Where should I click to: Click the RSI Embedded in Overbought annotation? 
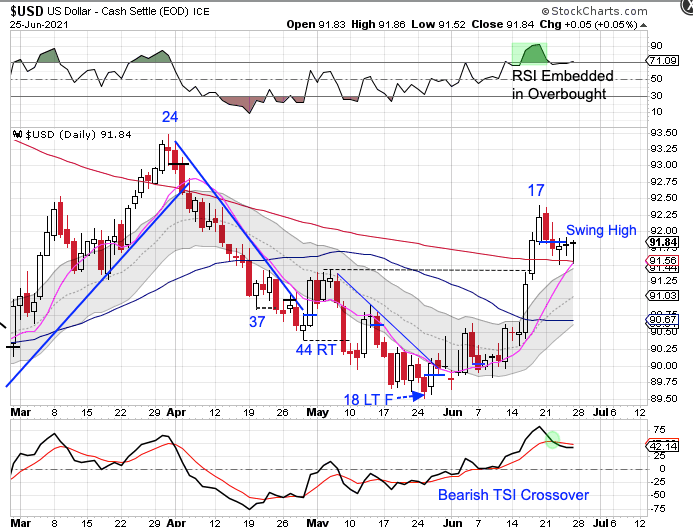pyautogui.click(x=573, y=84)
